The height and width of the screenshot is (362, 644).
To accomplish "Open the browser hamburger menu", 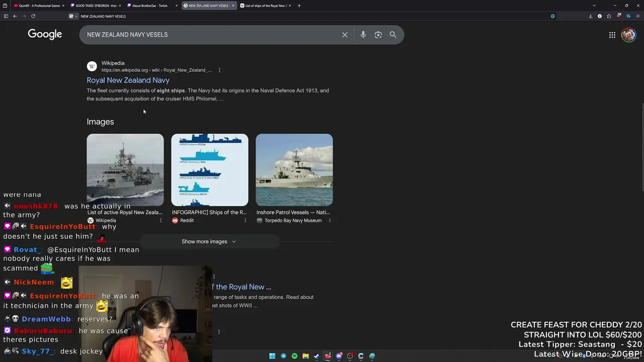I will (x=638, y=16).
